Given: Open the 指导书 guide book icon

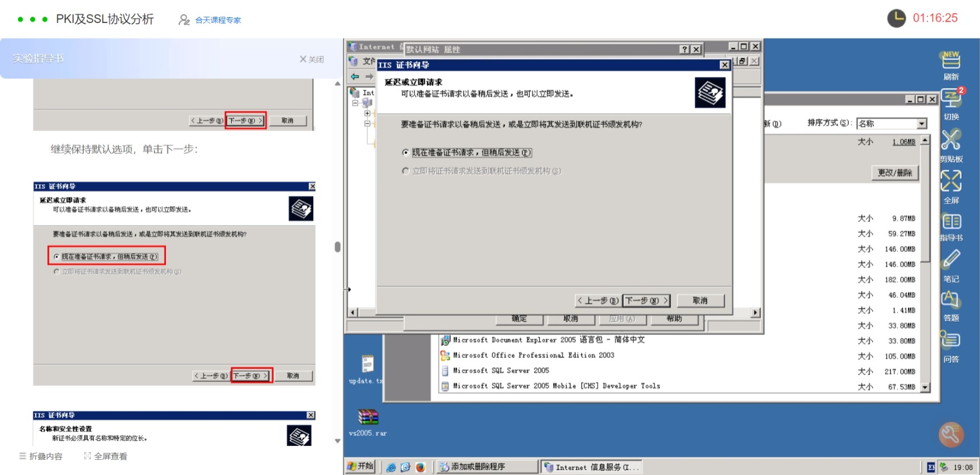Looking at the screenshot, I should point(952,222).
